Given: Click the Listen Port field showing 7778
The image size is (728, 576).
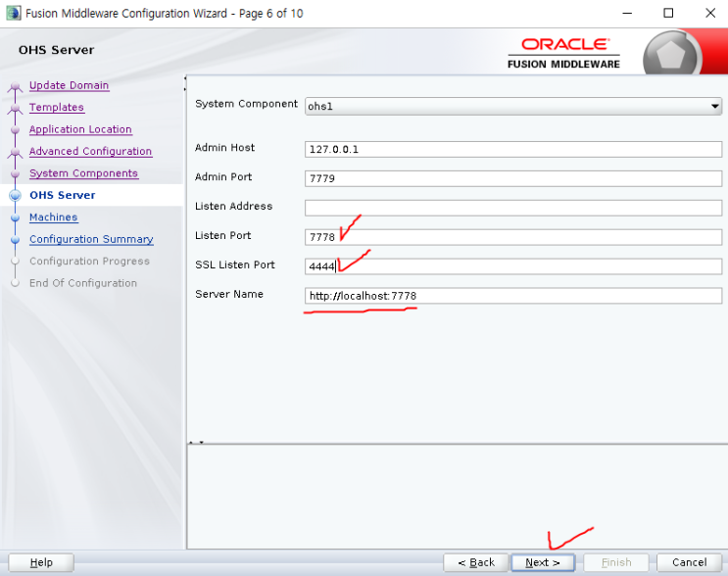Looking at the screenshot, I should (513, 237).
